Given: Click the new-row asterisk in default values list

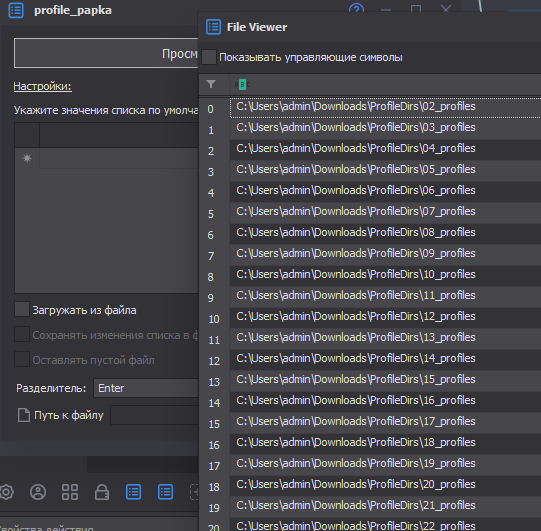Looking at the screenshot, I should click(27, 158).
